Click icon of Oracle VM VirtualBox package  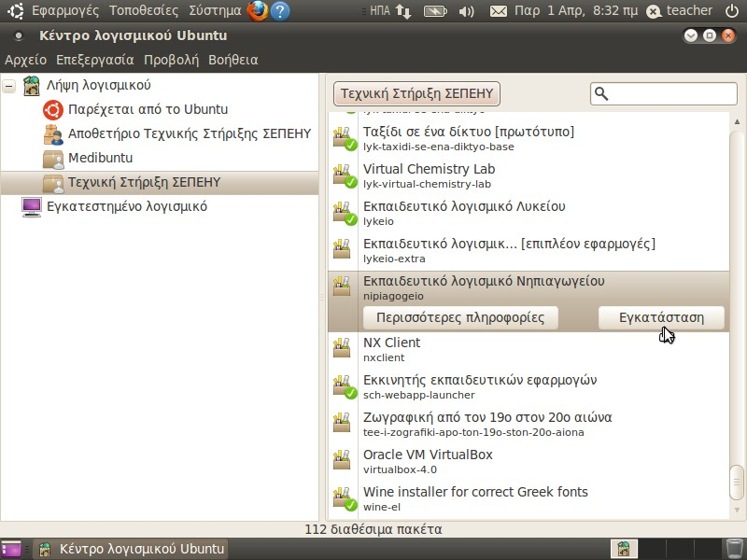pos(342,459)
